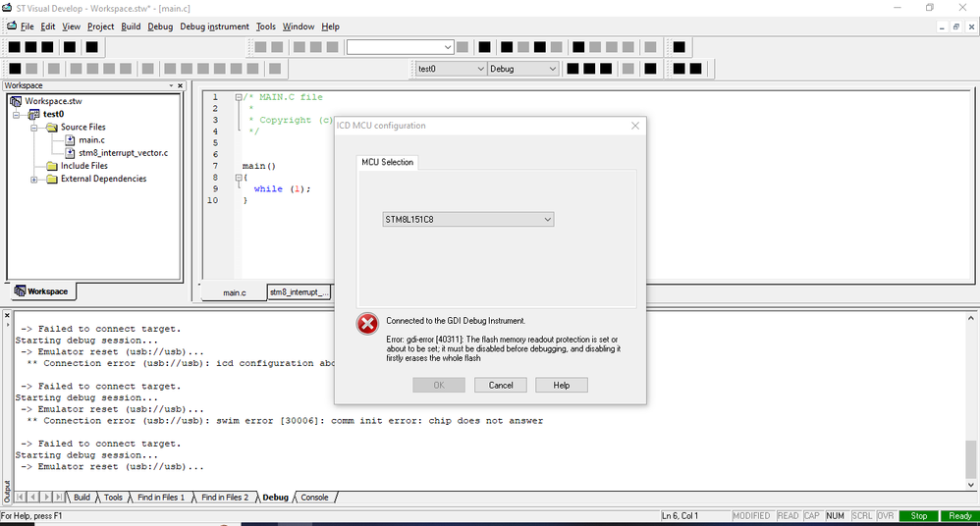The height and width of the screenshot is (526, 980).
Task: Restore the main.c document window
Action: 956,26
